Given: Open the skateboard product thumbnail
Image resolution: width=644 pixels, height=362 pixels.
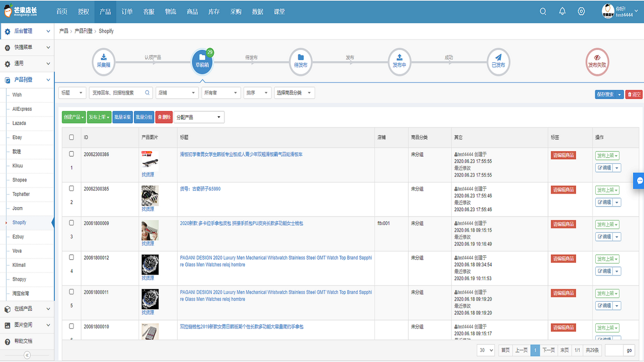Looking at the screenshot, I should click(x=150, y=161).
